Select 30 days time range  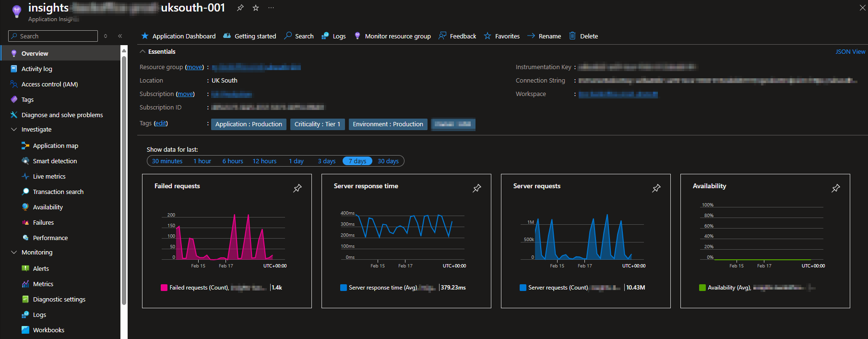click(x=388, y=161)
